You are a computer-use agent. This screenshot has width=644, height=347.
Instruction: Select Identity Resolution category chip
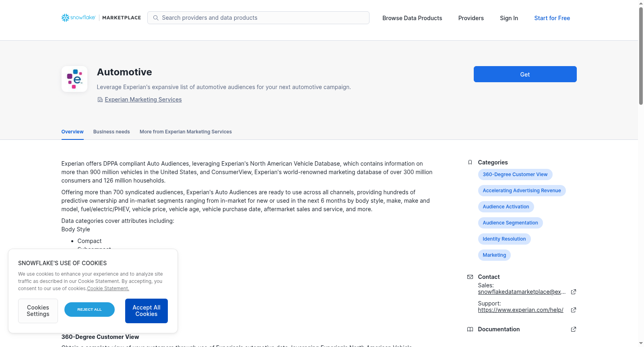click(x=504, y=239)
